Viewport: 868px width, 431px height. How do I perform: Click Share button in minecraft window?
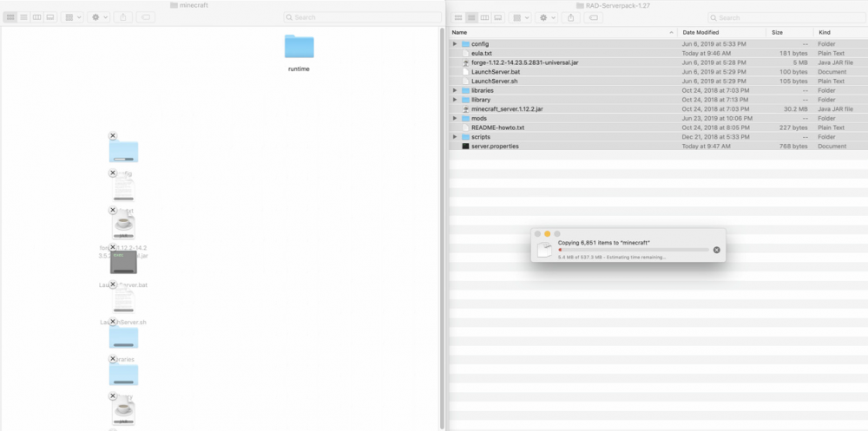tap(123, 17)
